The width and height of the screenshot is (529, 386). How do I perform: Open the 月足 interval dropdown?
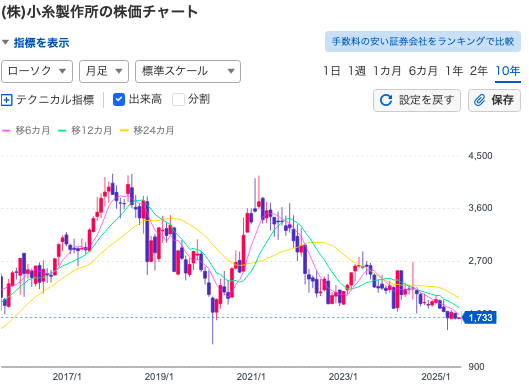coord(104,71)
